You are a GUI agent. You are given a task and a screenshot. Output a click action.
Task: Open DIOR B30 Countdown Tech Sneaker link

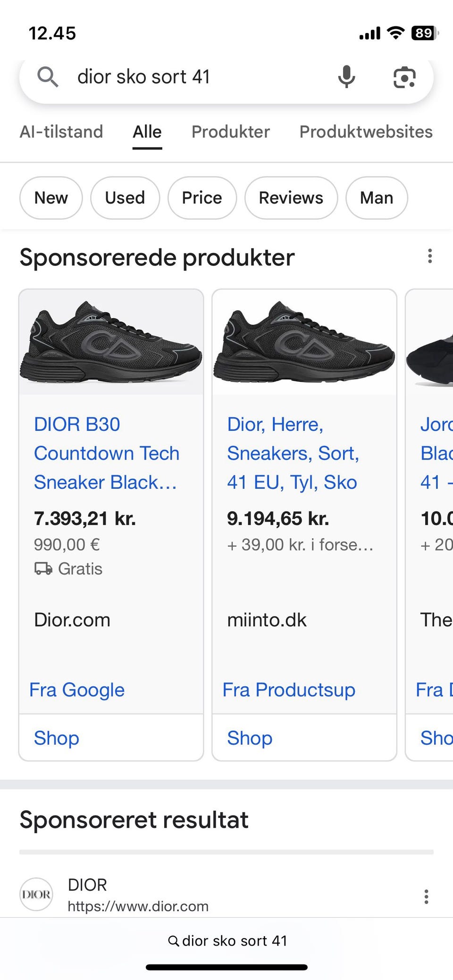(106, 453)
